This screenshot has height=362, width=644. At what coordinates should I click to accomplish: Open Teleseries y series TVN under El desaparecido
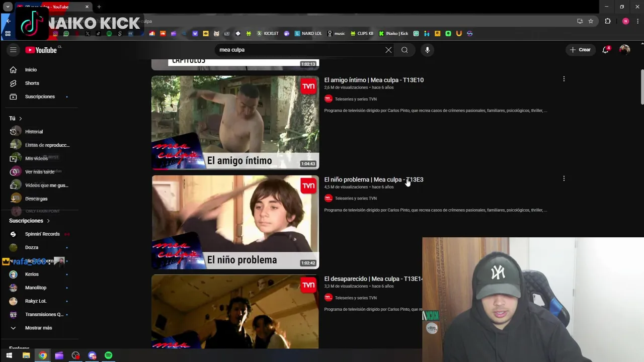pos(356,298)
